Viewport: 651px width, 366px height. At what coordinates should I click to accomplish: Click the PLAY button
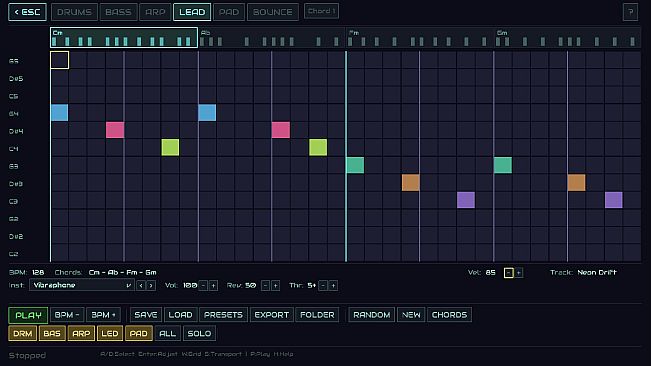[x=28, y=315]
